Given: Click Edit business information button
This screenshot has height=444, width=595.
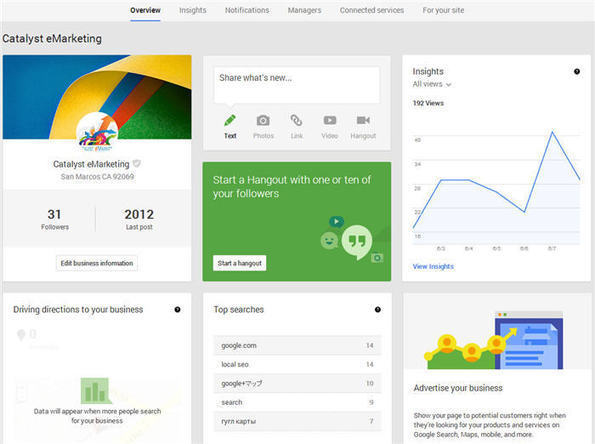Looking at the screenshot, I should point(97,263).
